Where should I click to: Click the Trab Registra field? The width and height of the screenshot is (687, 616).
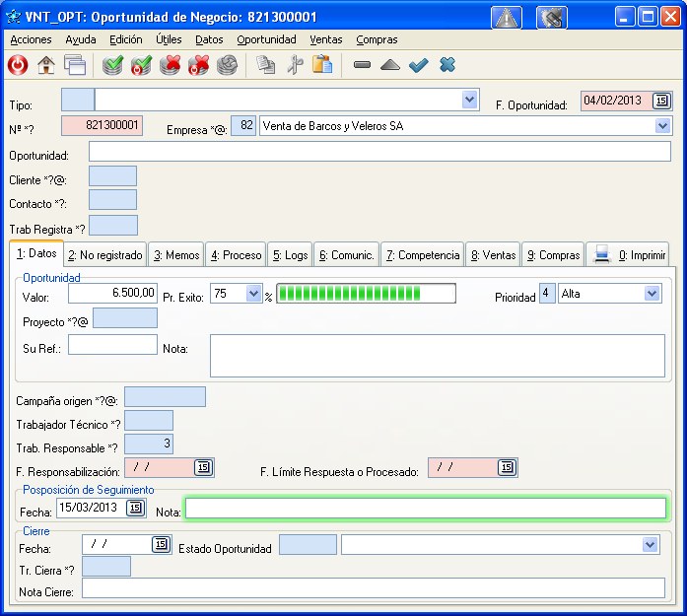pyautogui.click(x=113, y=225)
